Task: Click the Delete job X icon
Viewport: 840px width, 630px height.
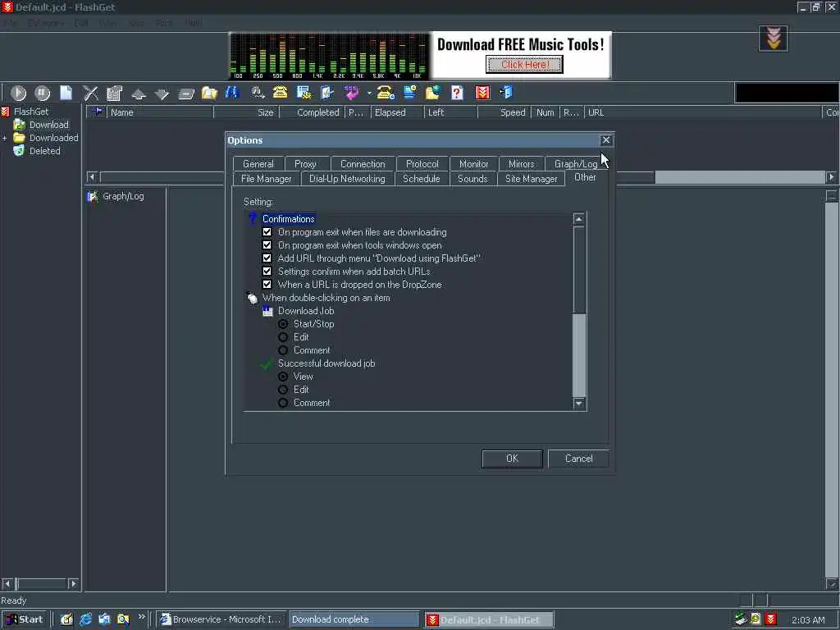Action: tap(90, 94)
